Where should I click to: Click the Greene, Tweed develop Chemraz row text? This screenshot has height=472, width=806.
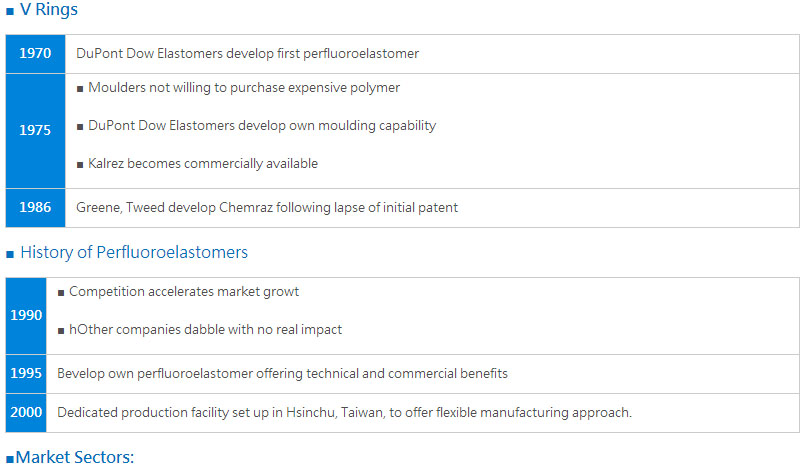(x=267, y=208)
